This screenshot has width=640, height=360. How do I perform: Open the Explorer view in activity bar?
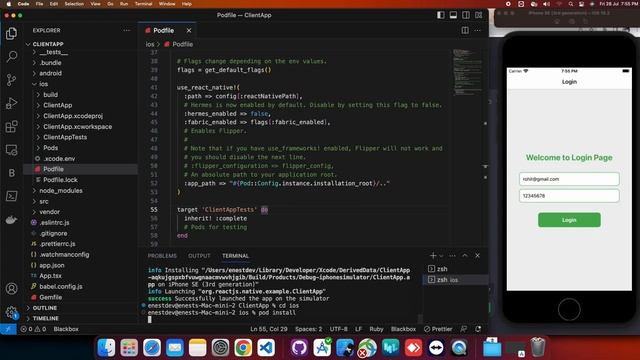point(11,33)
